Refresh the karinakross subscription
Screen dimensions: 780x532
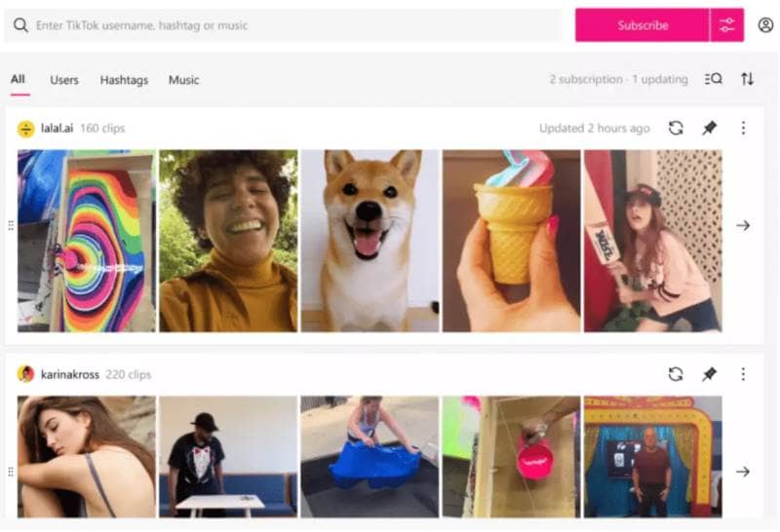pos(676,374)
